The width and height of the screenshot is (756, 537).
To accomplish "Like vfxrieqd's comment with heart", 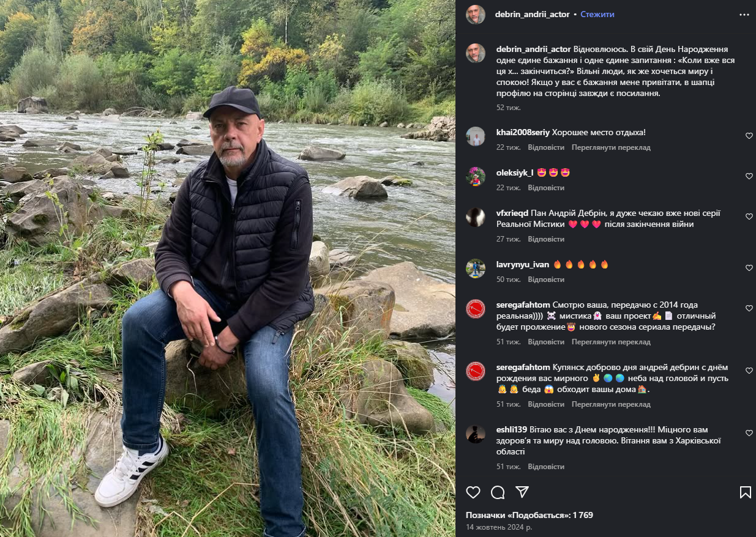I will pyautogui.click(x=749, y=217).
